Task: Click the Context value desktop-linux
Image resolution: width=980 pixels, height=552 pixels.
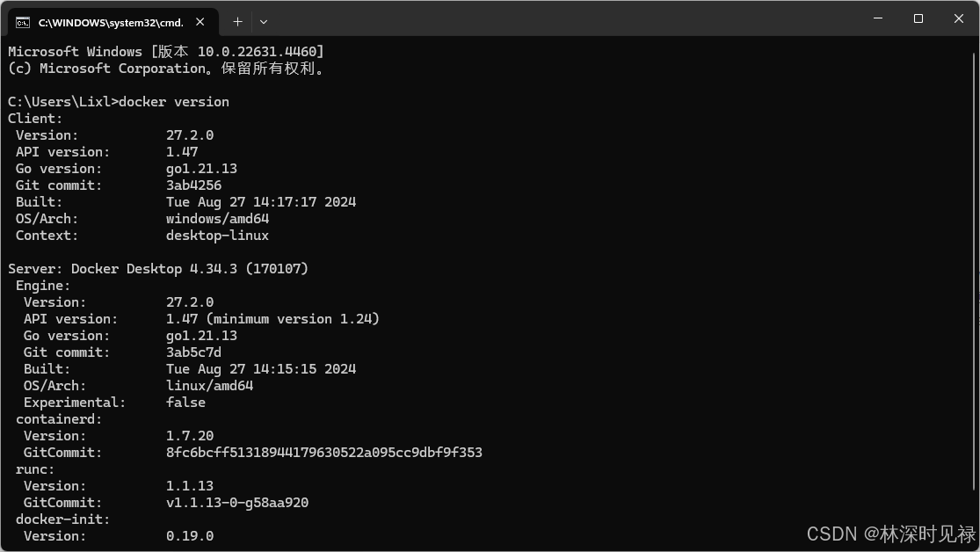Action: pos(217,236)
